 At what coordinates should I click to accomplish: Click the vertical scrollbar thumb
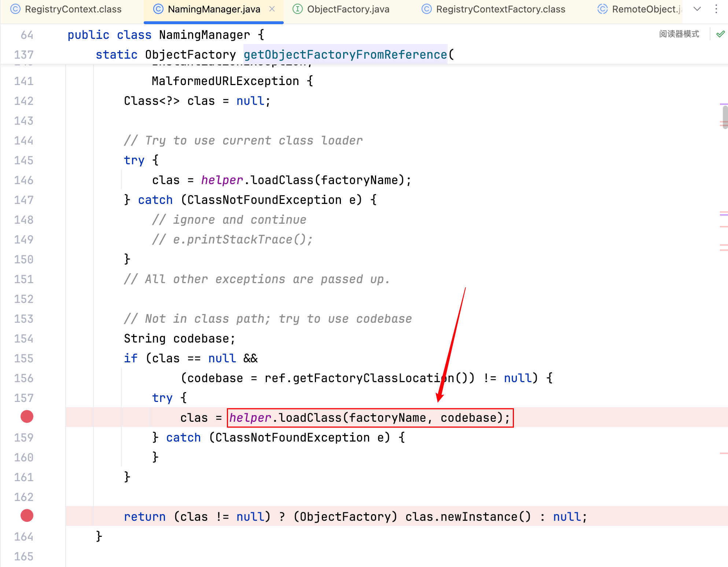coord(725,117)
